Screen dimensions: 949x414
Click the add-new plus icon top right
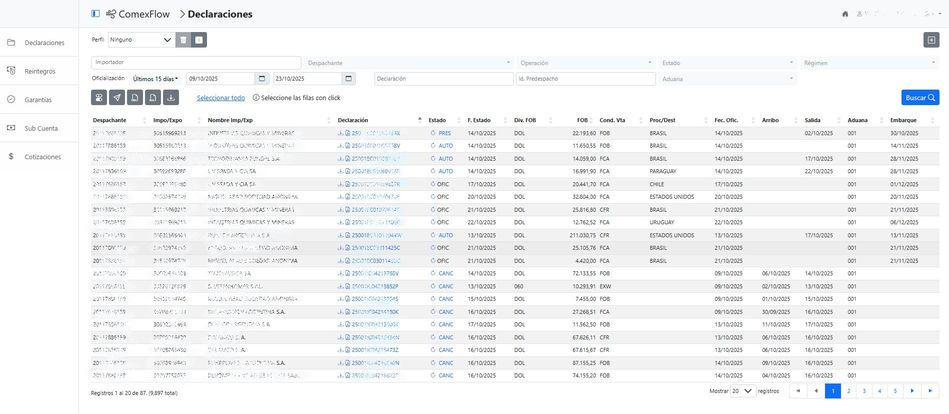click(931, 40)
